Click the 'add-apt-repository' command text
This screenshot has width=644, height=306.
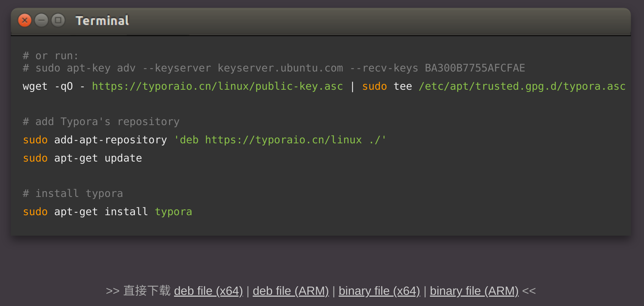tap(110, 140)
